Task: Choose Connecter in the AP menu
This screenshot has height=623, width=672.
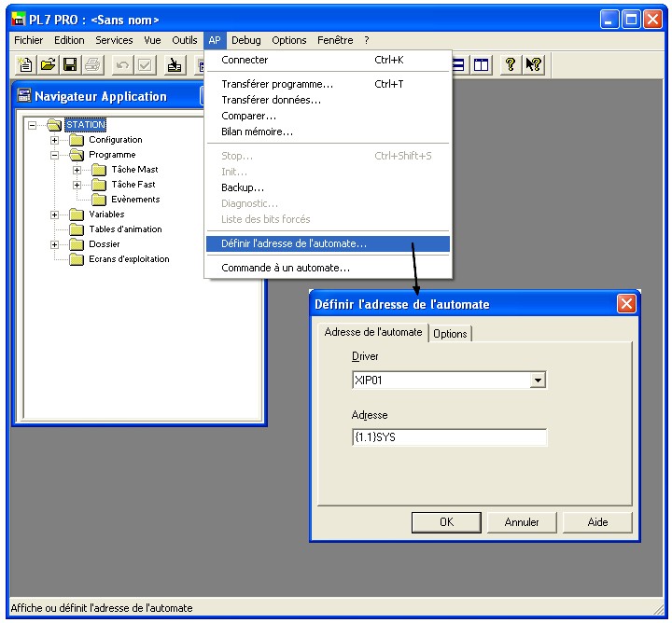Action: point(328,60)
